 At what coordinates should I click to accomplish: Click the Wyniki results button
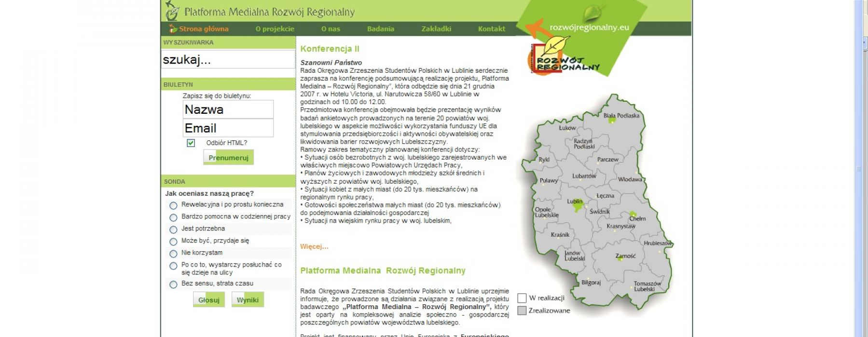tap(248, 300)
